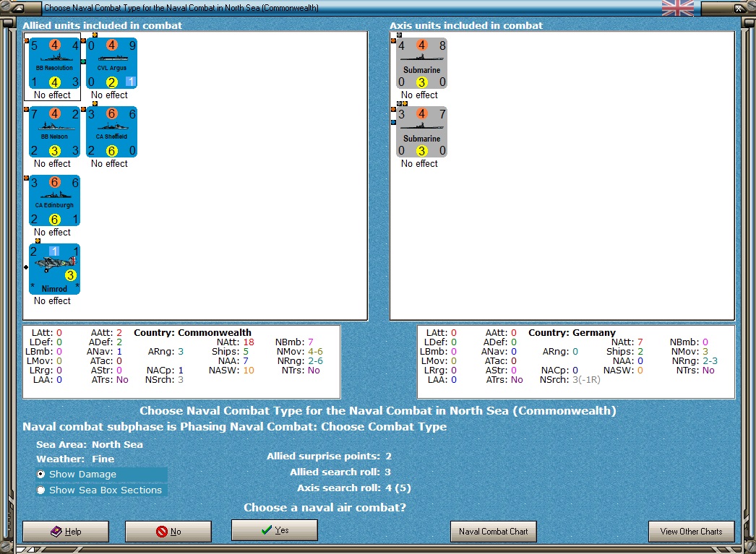Select the second Axis Submarine counter

point(422,132)
